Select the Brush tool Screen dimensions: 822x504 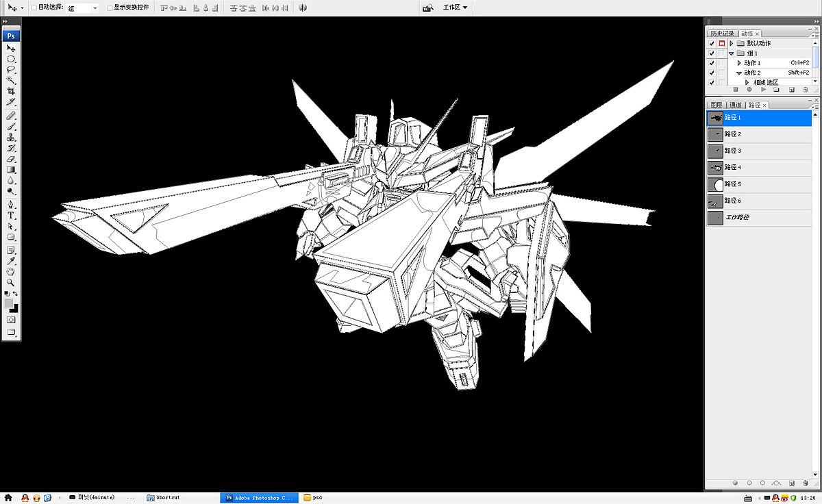pyautogui.click(x=11, y=126)
